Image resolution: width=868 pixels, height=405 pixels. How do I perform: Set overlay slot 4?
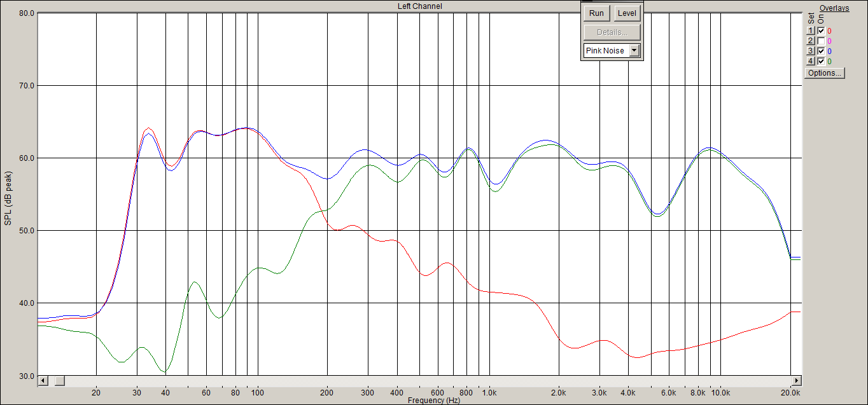tap(811, 61)
